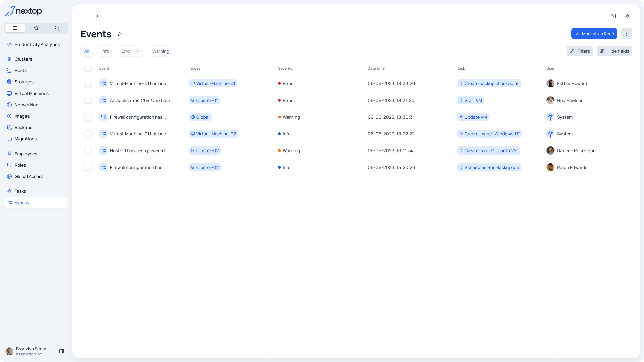Image resolution: width=644 pixels, height=362 pixels.
Task: Go forward with the right arrow
Action: 97,16
